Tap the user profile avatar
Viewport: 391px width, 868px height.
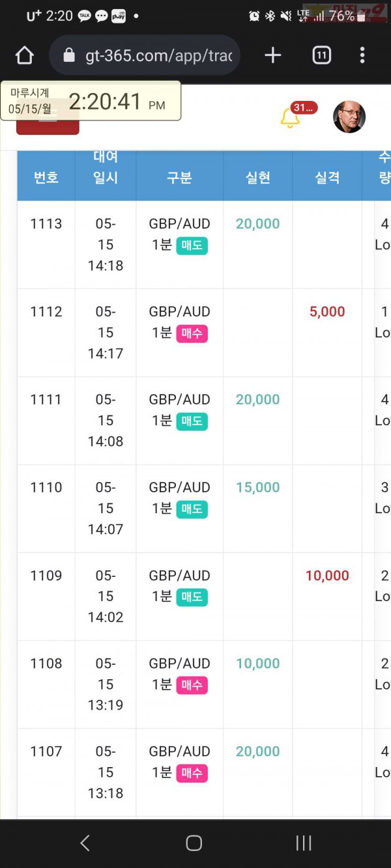[x=349, y=117]
